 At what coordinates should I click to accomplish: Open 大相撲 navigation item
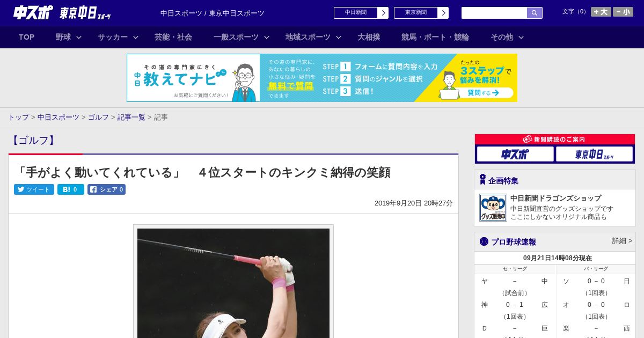click(x=369, y=37)
